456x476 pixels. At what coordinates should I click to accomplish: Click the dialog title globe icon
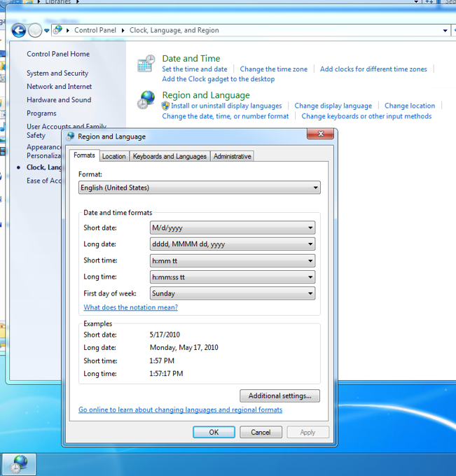click(x=71, y=136)
